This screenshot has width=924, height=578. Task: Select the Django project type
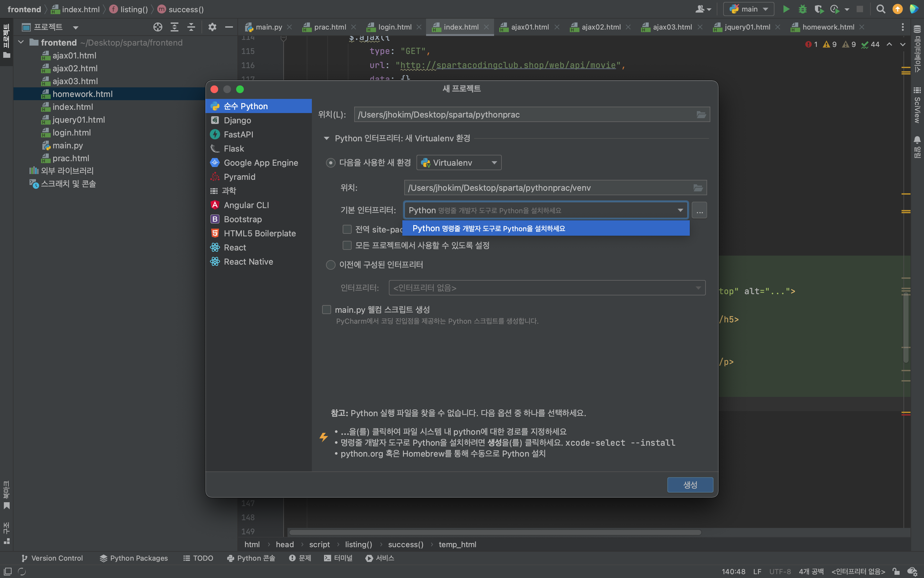point(259,120)
